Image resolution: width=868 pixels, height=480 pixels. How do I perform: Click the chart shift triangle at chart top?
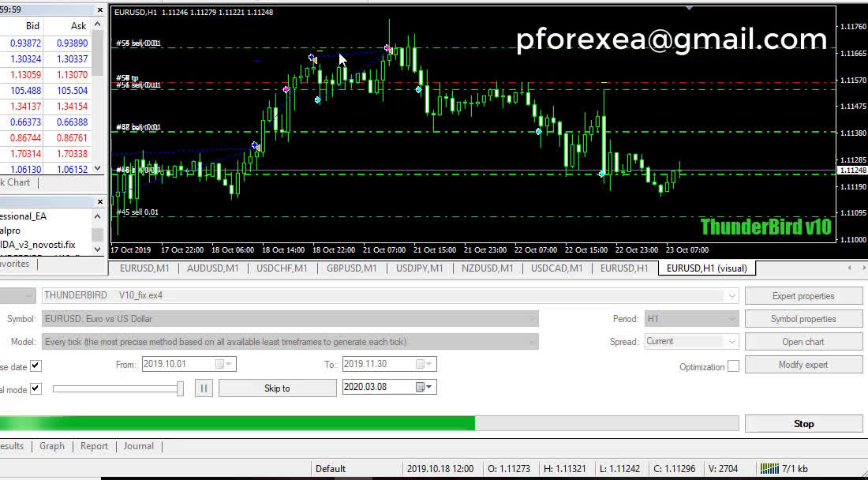tap(690, 9)
